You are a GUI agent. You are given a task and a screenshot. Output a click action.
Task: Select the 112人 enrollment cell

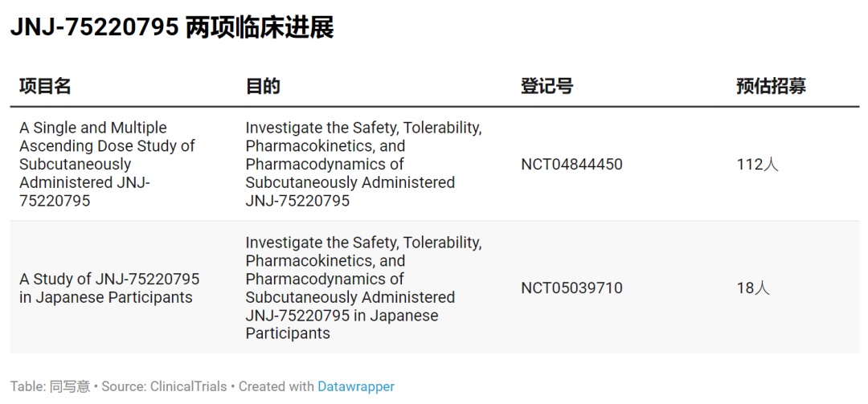point(757,165)
